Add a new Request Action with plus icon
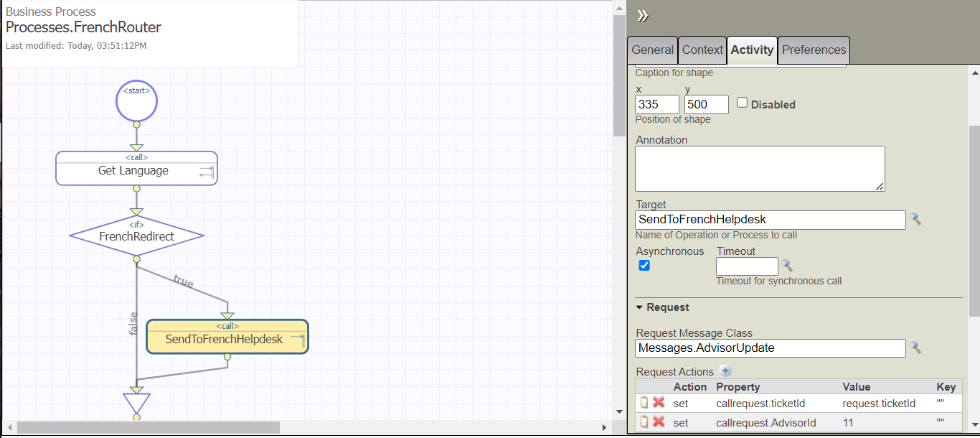Screen dimensions: 980x438 (725, 371)
